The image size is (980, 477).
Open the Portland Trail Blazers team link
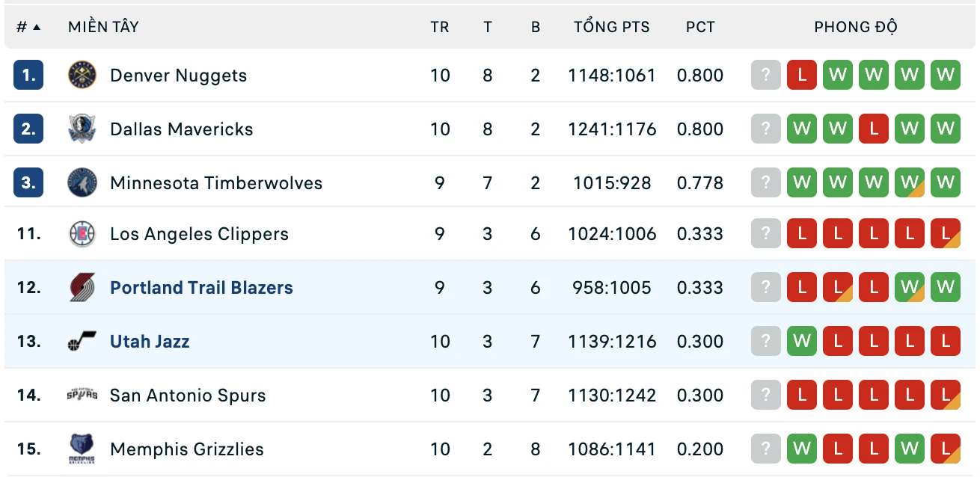201,288
